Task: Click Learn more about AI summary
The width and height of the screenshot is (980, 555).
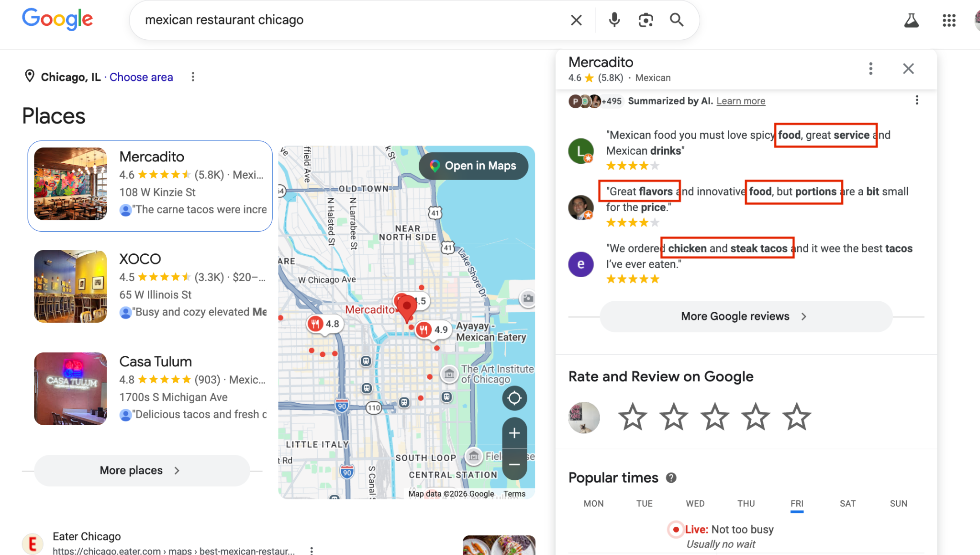Action: [741, 101]
